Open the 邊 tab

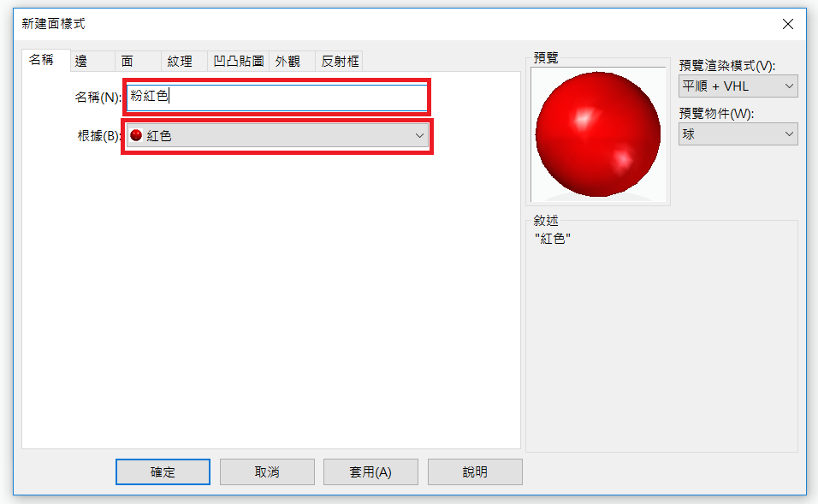coord(92,61)
